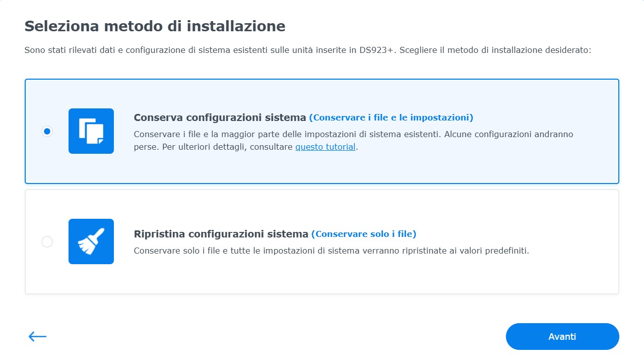Continue with the Avanti button
Image resolution: width=644 pixels, height=364 pixels.
point(562,337)
